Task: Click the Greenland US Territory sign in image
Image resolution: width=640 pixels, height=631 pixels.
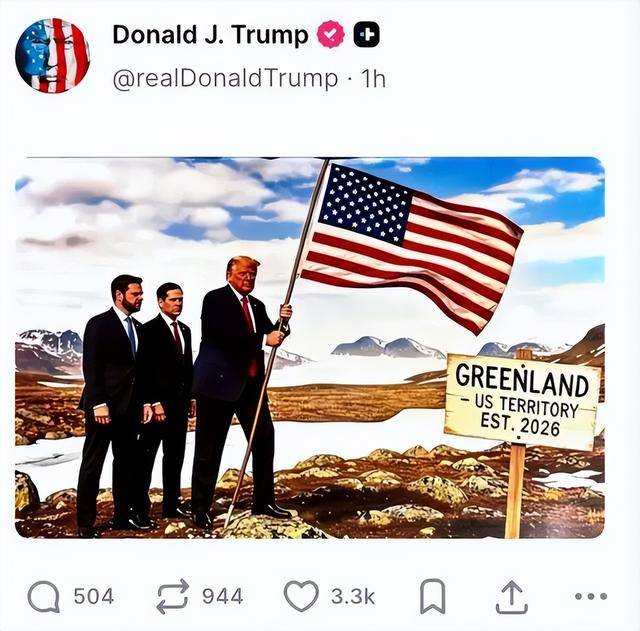Action: click(x=522, y=402)
